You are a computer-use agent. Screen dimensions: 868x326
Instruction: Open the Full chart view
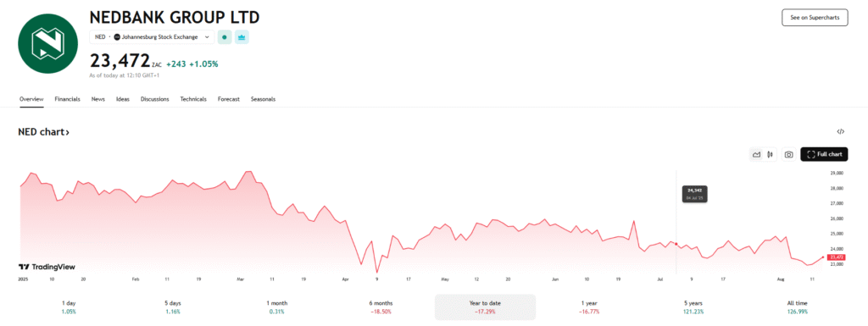click(824, 155)
